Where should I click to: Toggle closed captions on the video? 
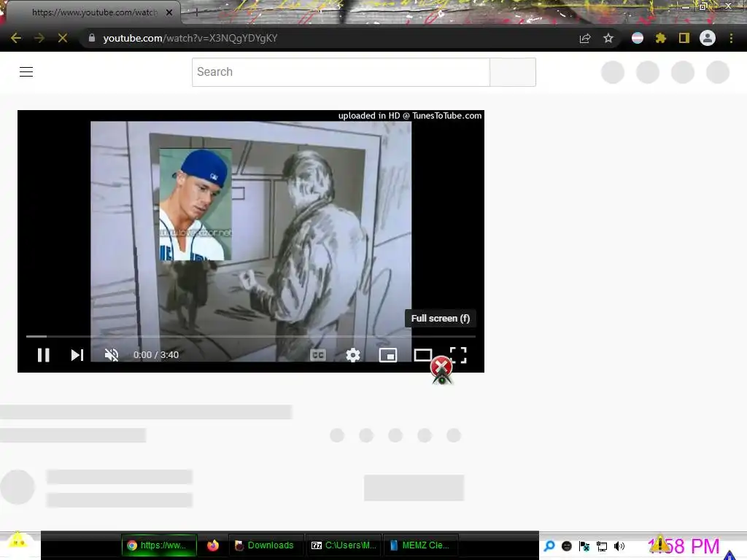pos(318,355)
